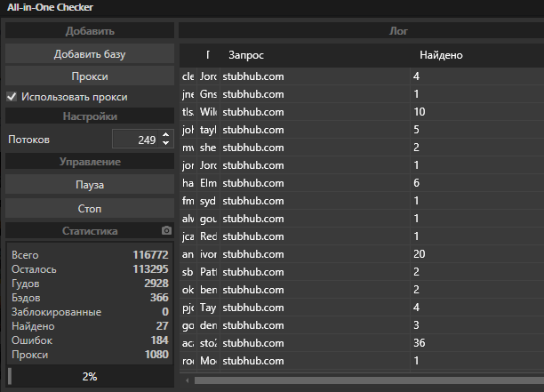Click the Гудов value 2928
The height and width of the screenshot is (392, 544).
point(156,284)
